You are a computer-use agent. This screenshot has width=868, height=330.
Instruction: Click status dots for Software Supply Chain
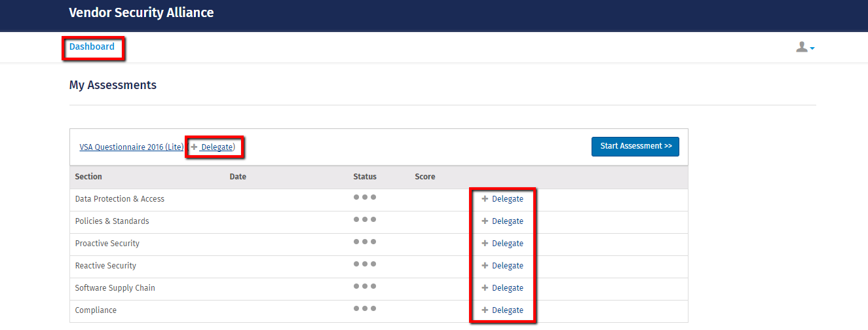(365, 286)
